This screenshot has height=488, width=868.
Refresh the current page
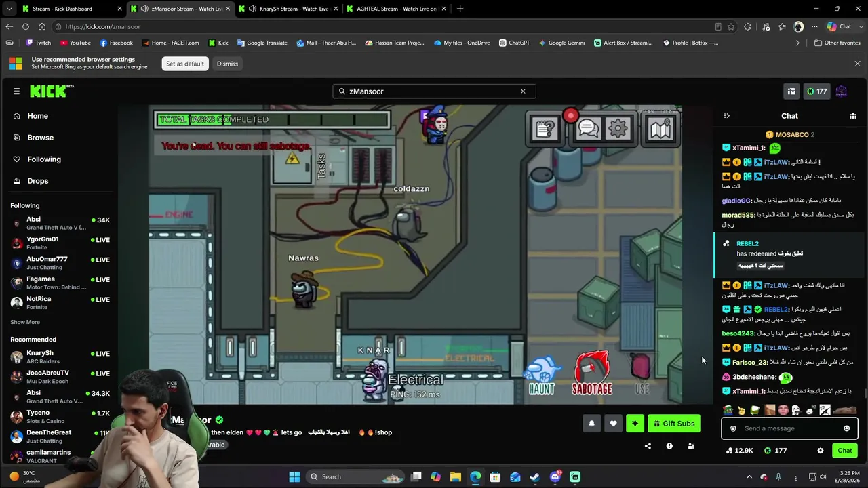coord(25,26)
